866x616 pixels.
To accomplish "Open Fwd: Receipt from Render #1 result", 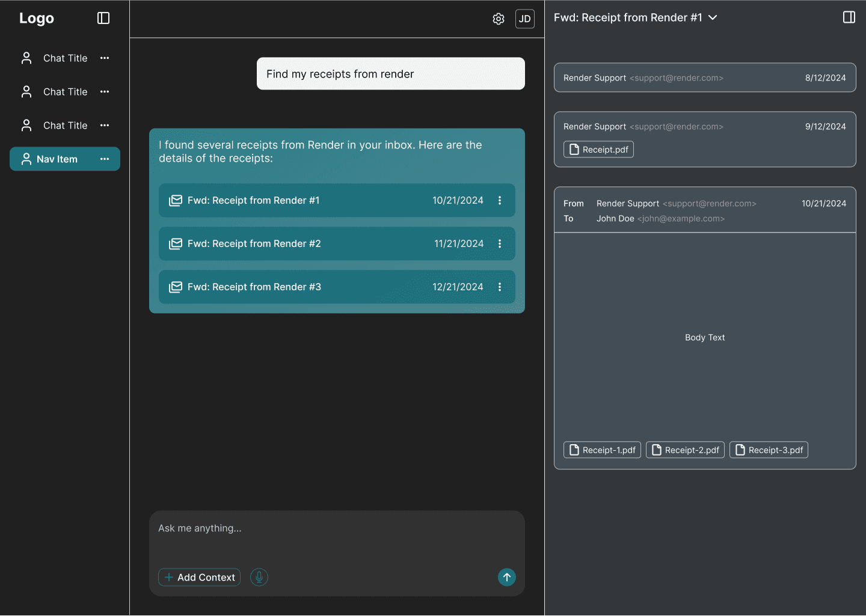I will click(x=337, y=201).
